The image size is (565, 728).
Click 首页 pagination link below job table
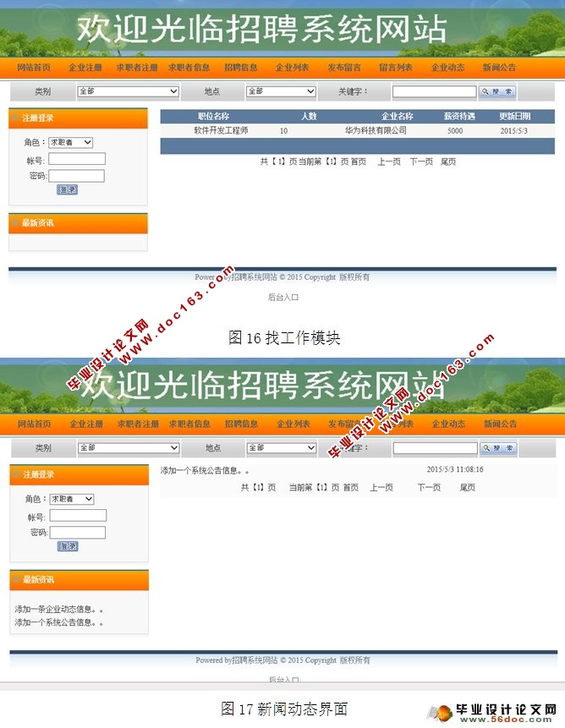[x=359, y=161]
